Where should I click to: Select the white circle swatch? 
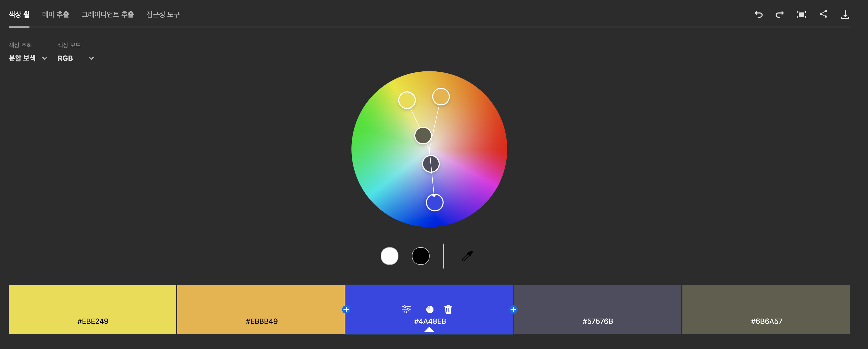tap(390, 256)
